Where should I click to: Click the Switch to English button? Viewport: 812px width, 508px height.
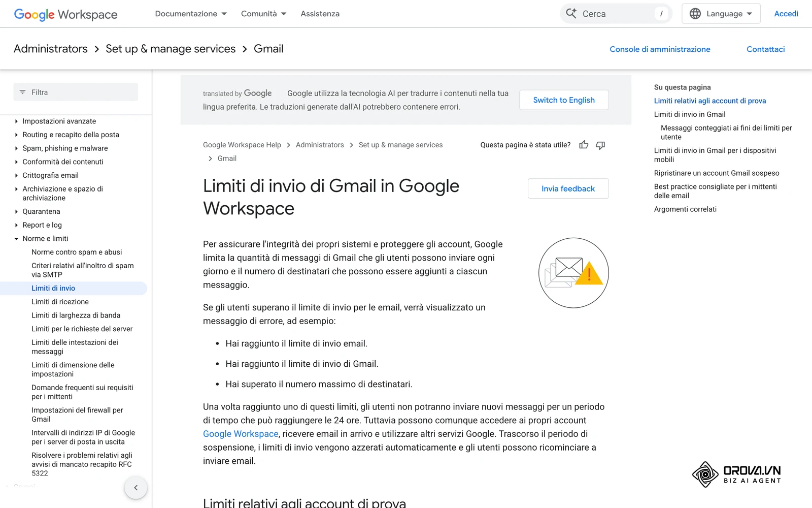click(564, 100)
